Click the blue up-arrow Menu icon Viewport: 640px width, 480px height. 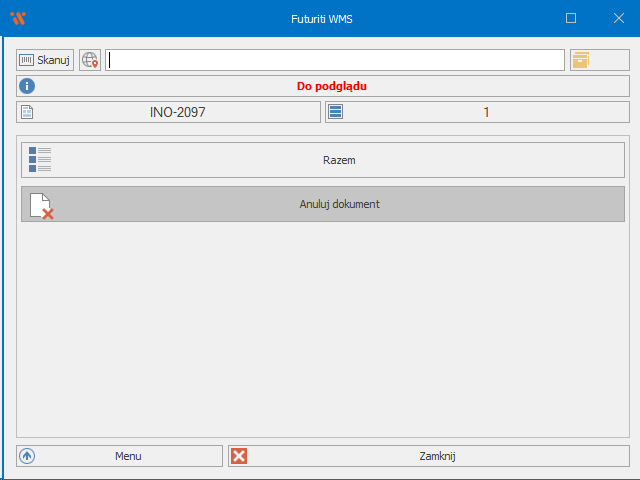(28, 456)
